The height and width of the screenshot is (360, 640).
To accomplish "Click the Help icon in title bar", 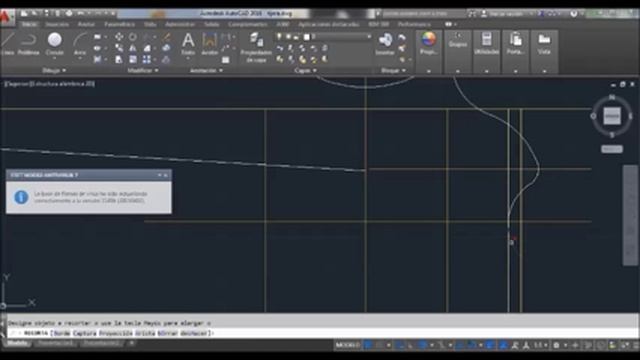I will (x=573, y=14).
